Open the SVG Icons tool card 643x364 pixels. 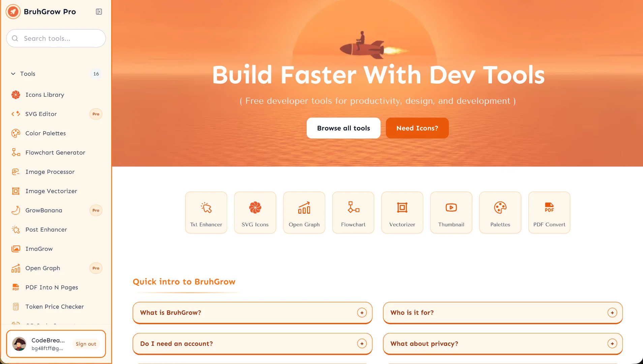(255, 212)
